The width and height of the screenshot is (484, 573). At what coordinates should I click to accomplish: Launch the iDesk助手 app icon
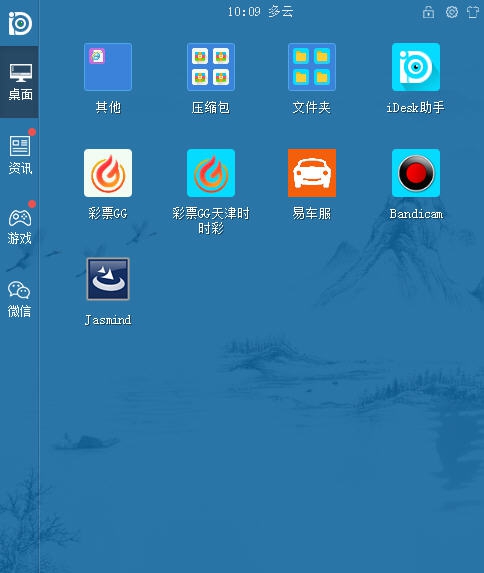click(x=416, y=67)
